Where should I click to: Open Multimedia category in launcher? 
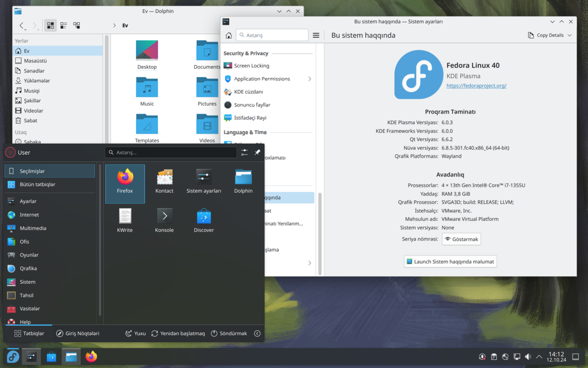tap(50, 228)
